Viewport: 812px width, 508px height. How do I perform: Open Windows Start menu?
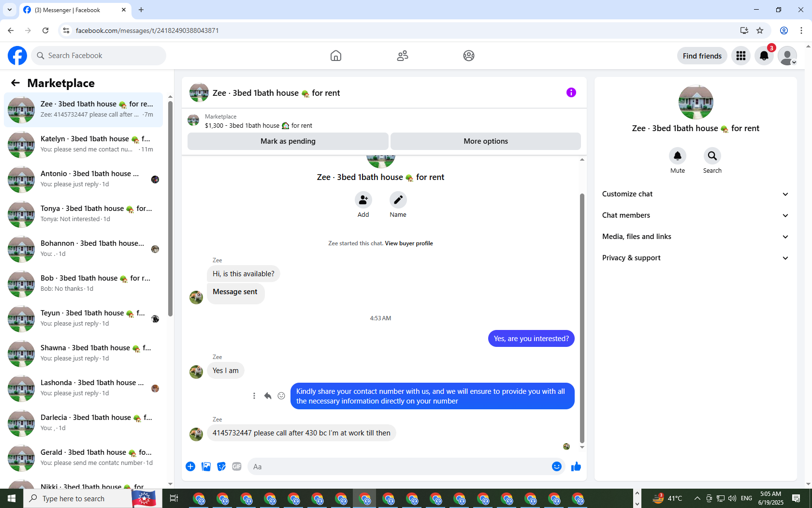point(12,498)
